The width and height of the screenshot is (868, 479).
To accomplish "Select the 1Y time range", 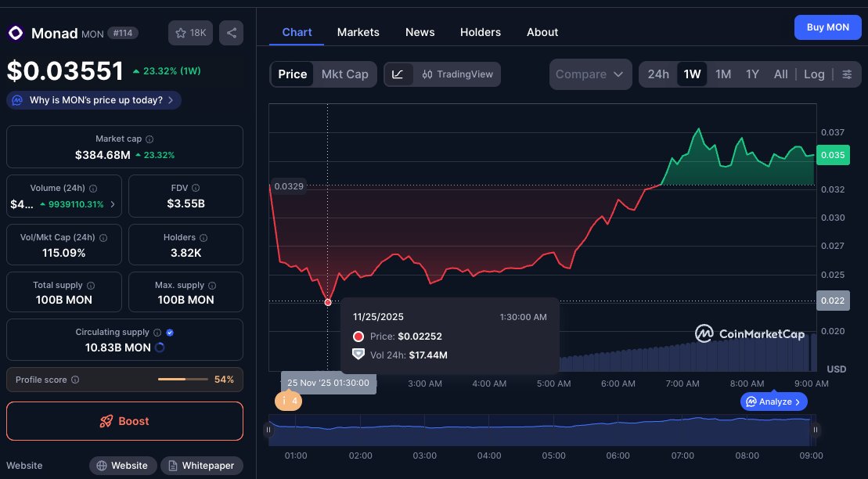I will tap(752, 74).
